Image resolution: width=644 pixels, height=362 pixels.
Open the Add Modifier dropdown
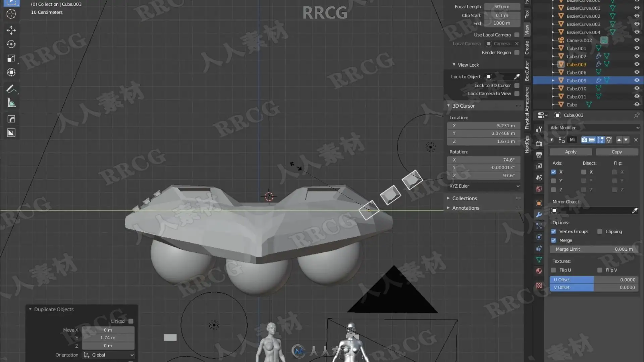click(594, 128)
